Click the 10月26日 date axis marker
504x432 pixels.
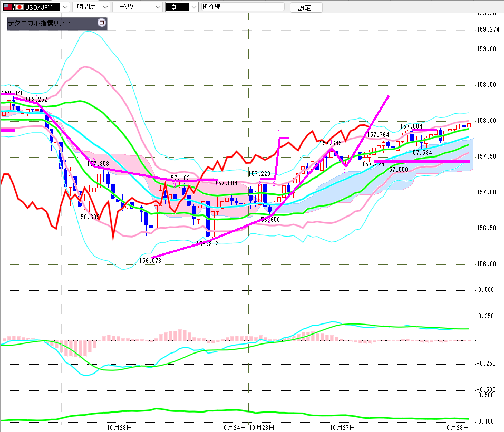tap(261, 427)
